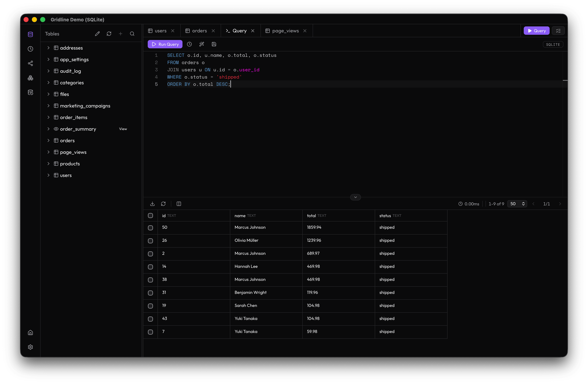
Task: Search tables with magnifier icon
Action: click(x=132, y=34)
